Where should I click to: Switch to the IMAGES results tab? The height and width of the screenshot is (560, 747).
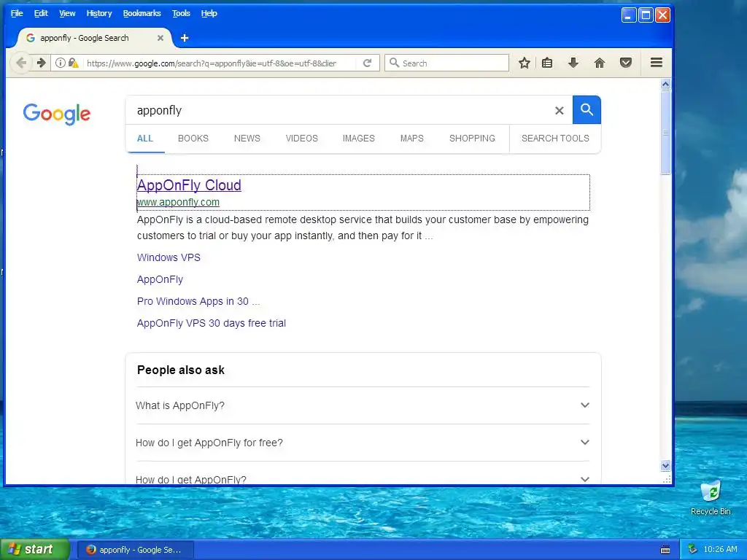click(x=358, y=139)
